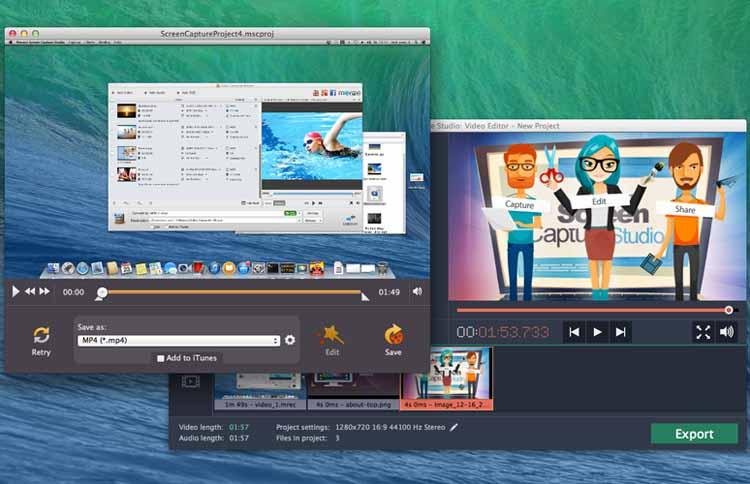Click the 01:49 duration label

click(x=389, y=292)
